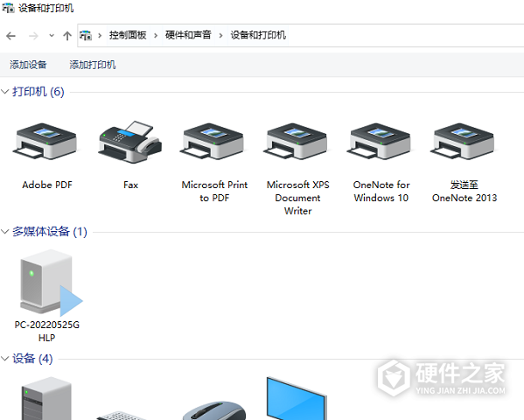The width and height of the screenshot is (524, 420).
Task: Expand breadcrumb arrow after 控制面板
Action: point(156,35)
